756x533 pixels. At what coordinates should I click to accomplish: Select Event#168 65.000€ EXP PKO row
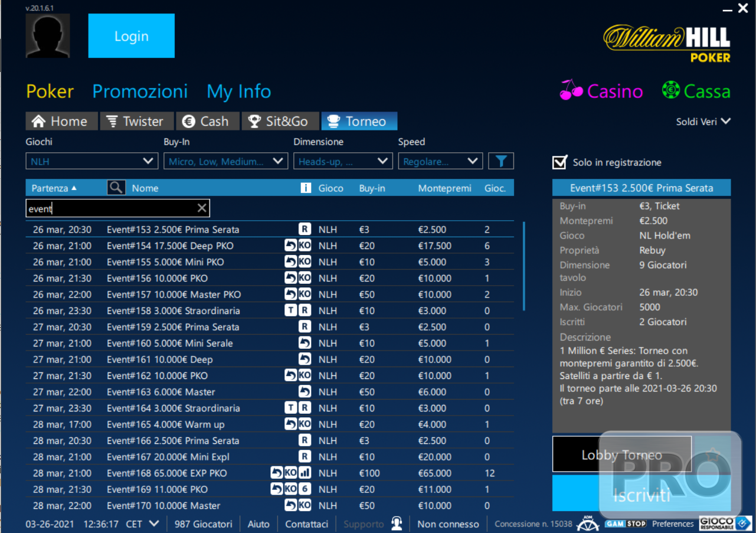166,473
